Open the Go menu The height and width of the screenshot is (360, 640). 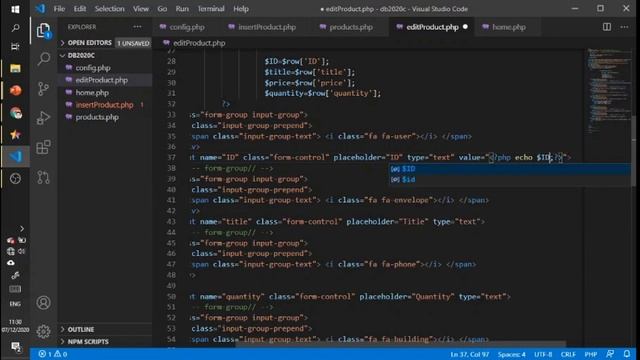click(x=162, y=9)
